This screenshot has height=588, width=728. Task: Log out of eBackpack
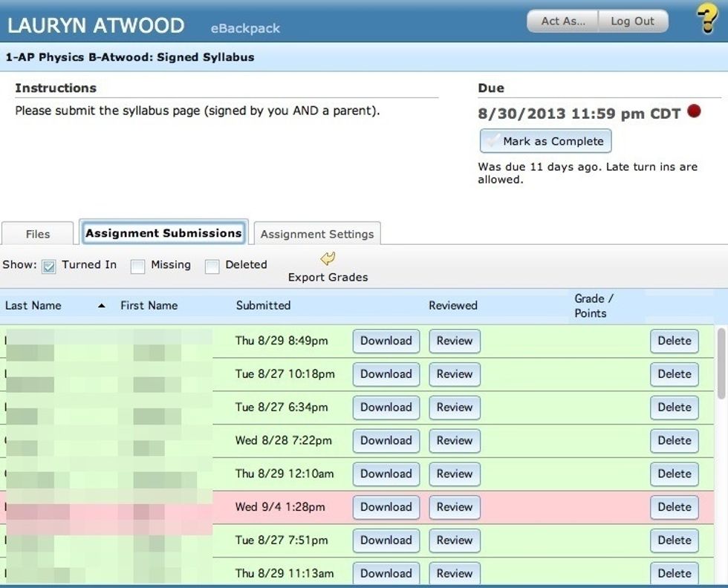(x=632, y=21)
